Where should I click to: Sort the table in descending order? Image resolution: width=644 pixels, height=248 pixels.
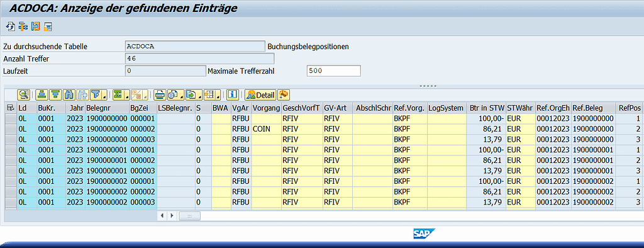coord(55,95)
